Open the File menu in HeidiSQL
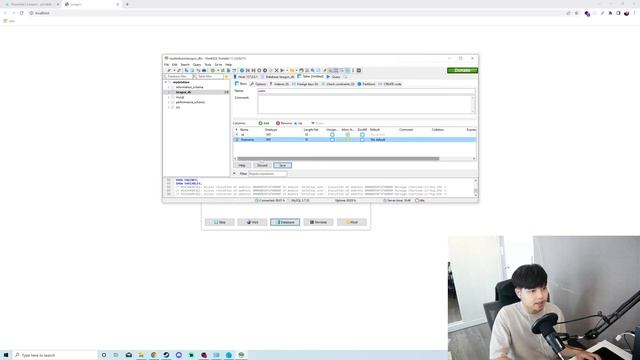Screen dimensions: 640x360 (x=167, y=64)
